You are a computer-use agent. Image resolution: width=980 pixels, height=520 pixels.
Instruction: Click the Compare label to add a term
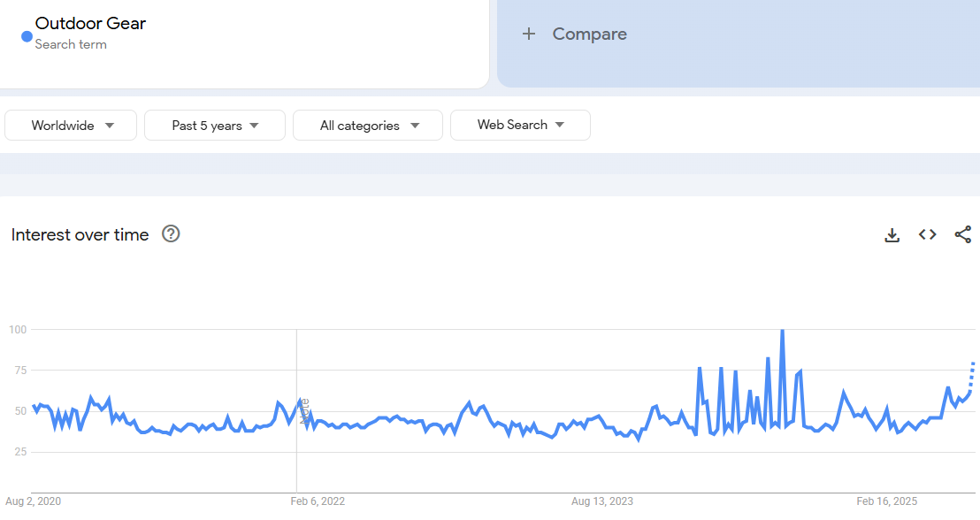click(589, 34)
